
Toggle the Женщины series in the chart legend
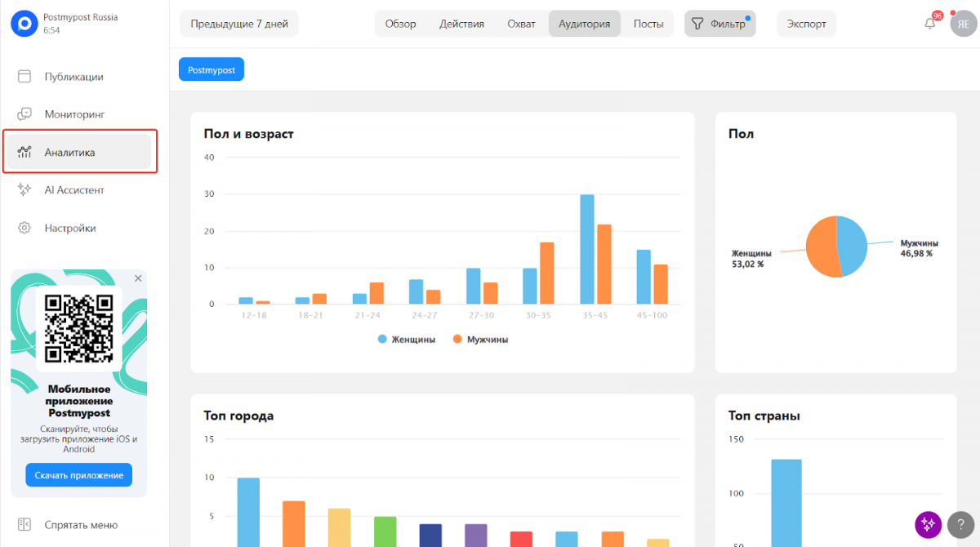click(406, 339)
